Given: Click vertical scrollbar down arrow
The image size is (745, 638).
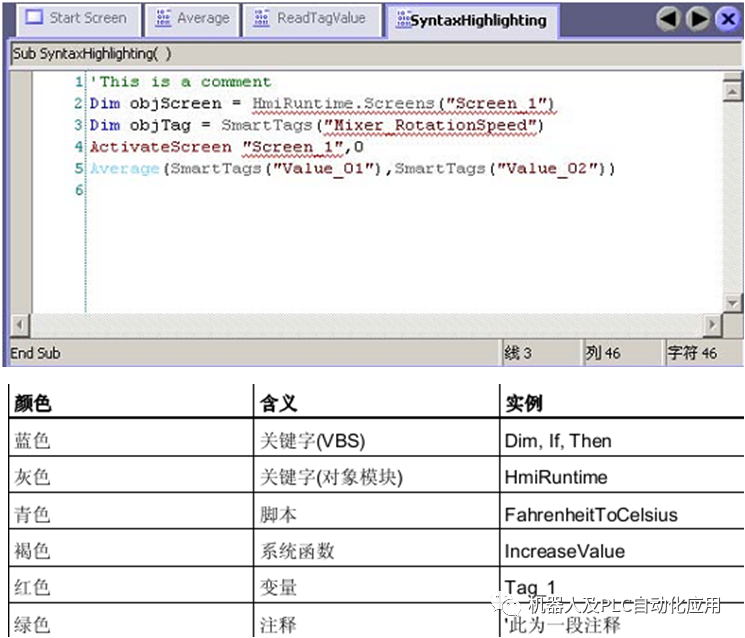Looking at the screenshot, I should click(732, 303).
